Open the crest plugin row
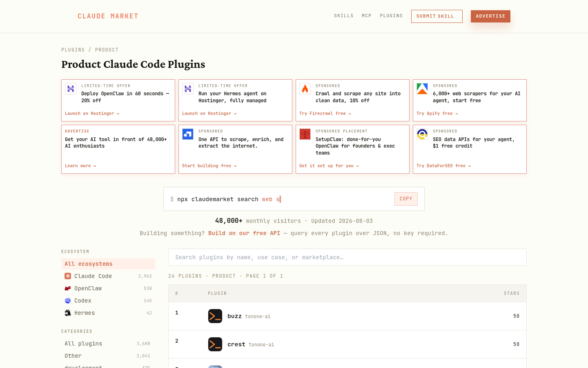The image size is (588, 368). pos(347,344)
